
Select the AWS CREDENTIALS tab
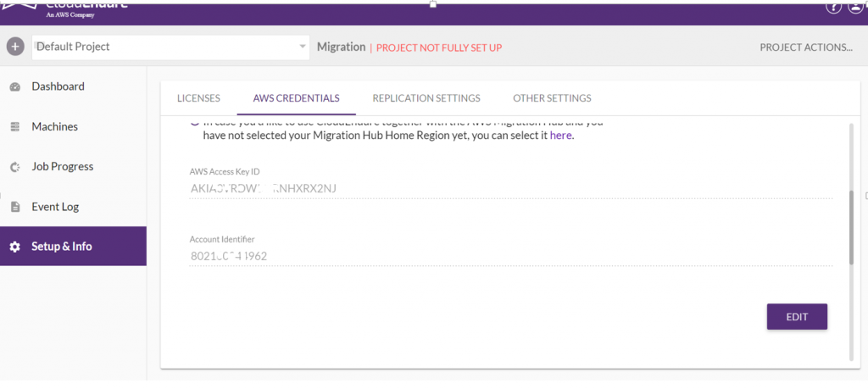point(296,98)
